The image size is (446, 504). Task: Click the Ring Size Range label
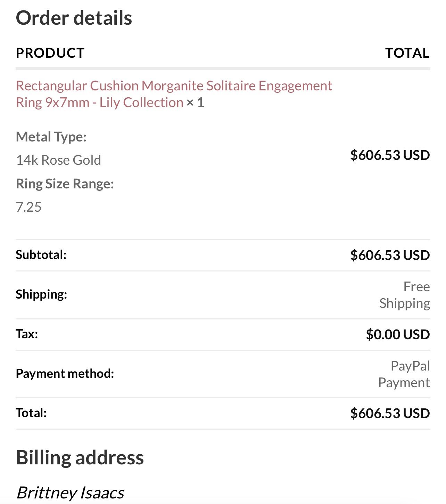tap(65, 184)
